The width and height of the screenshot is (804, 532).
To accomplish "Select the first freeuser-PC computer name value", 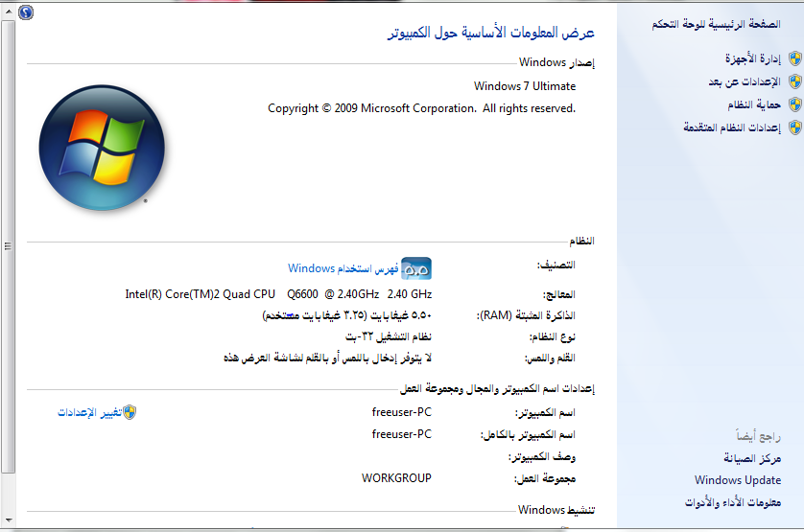I will (x=401, y=412).
